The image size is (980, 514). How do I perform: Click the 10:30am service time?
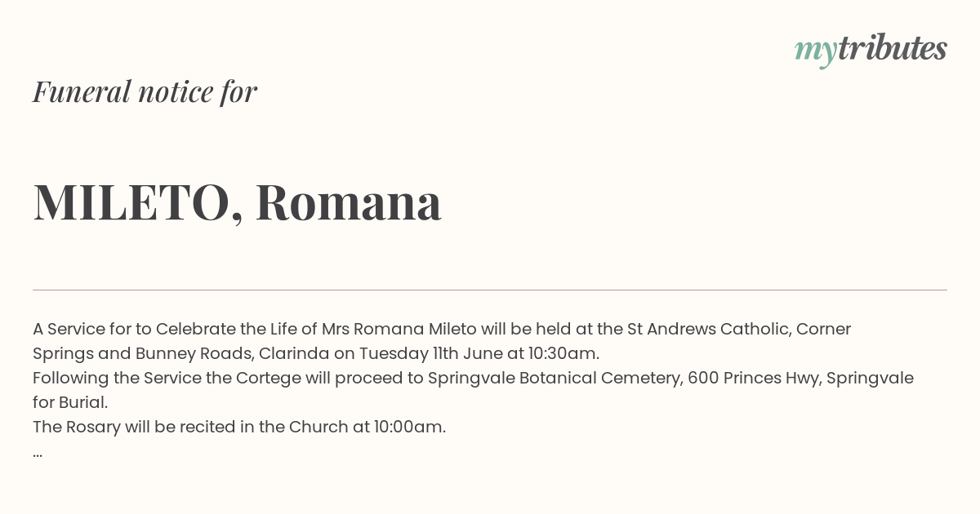click(563, 353)
